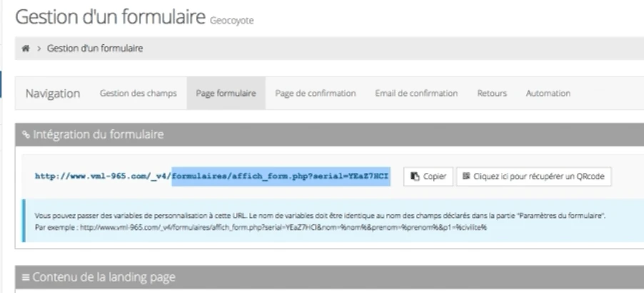644x293 pixels.
Task: Click the chain-link icon beside Intégration du formulaire
Action: (26, 134)
